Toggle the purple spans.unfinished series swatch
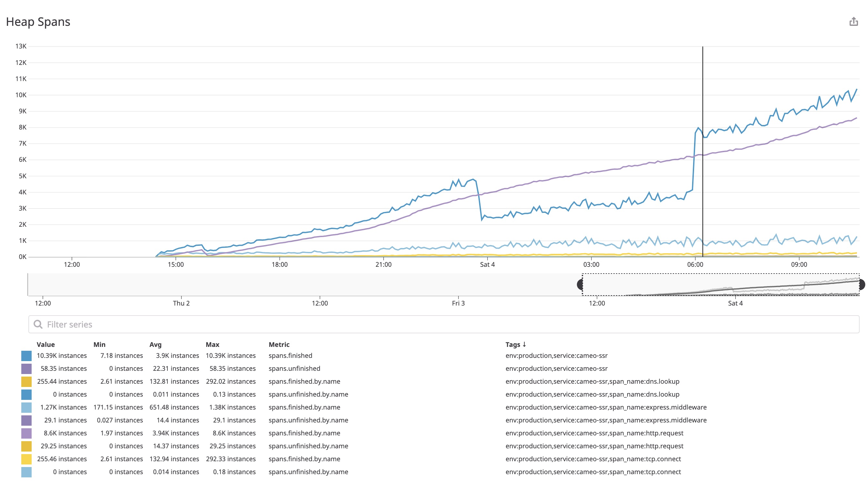The height and width of the screenshot is (489, 868). 26,368
